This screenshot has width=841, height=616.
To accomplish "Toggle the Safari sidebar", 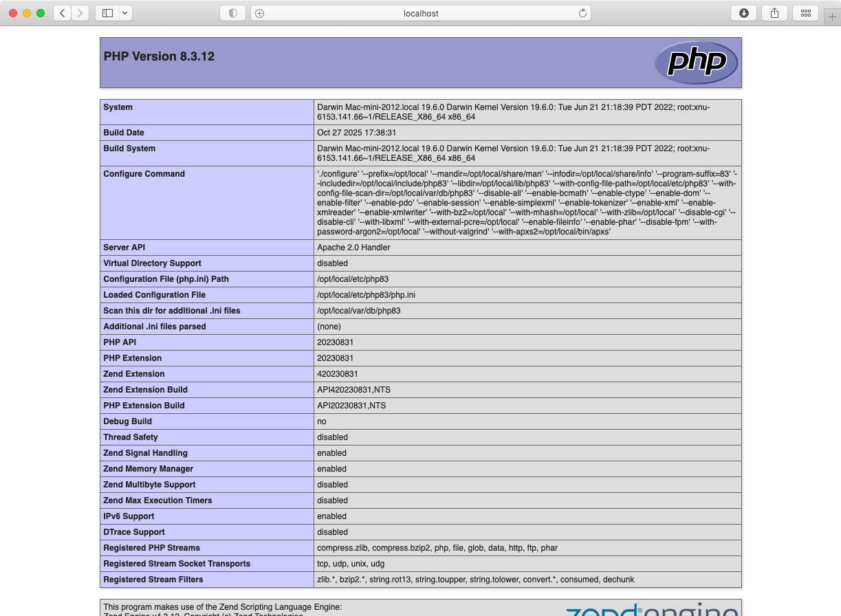I will (107, 13).
